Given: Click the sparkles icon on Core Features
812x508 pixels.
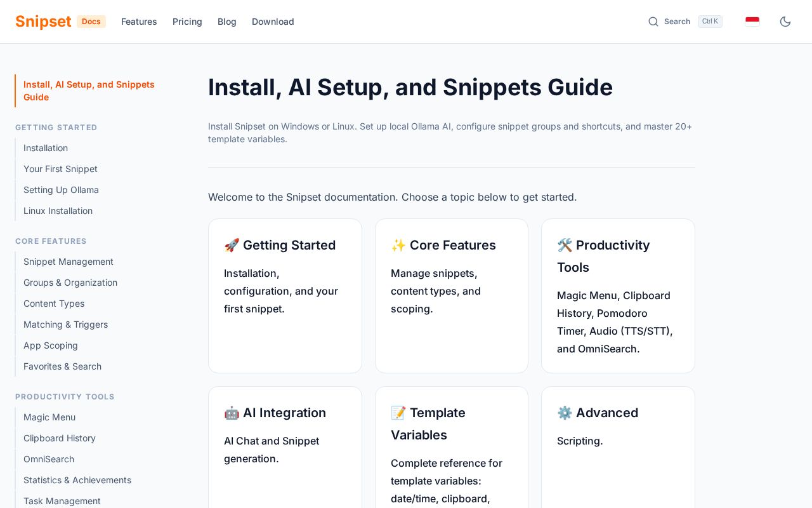Looking at the screenshot, I should [398, 245].
